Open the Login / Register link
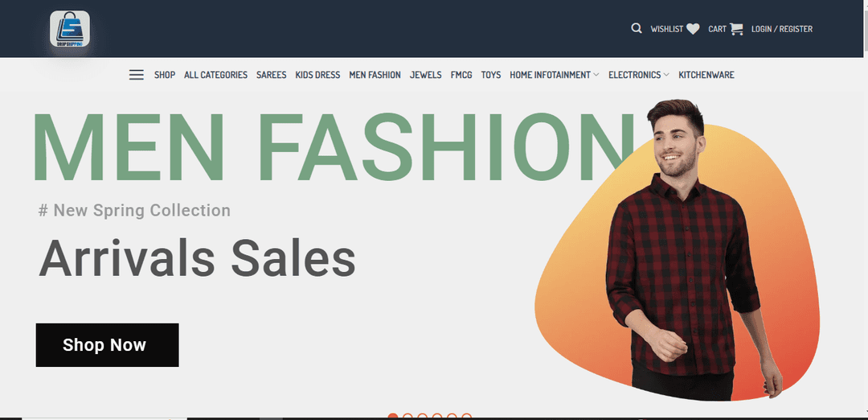868x420 pixels. (782, 29)
